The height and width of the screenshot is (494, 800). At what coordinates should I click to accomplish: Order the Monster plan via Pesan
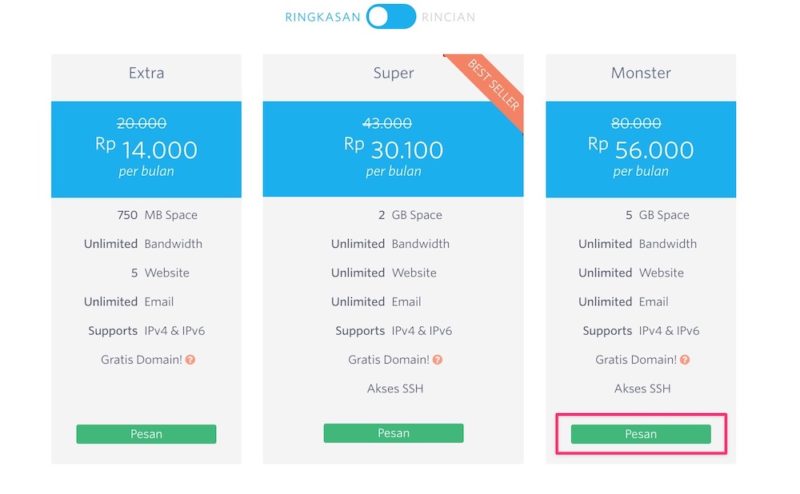tap(641, 434)
